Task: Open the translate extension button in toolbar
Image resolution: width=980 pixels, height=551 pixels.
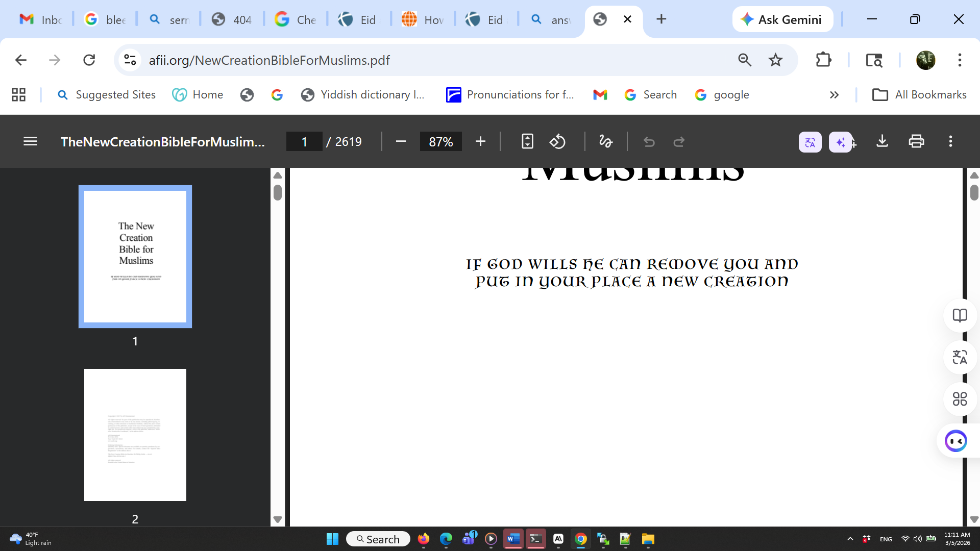Action: 810,142
